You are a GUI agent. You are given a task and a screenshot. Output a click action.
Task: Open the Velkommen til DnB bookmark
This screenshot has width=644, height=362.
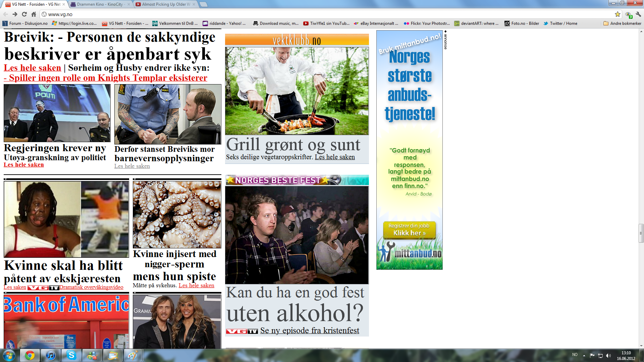click(175, 23)
